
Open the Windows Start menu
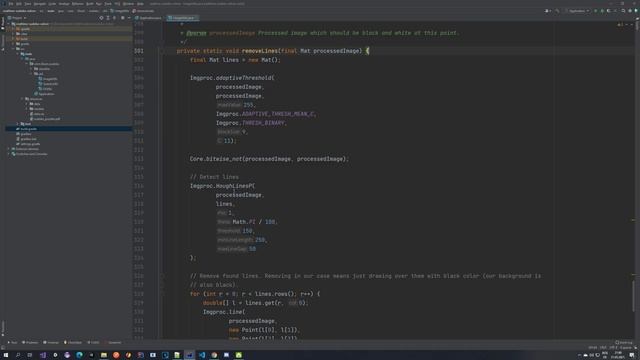(x=6, y=355)
